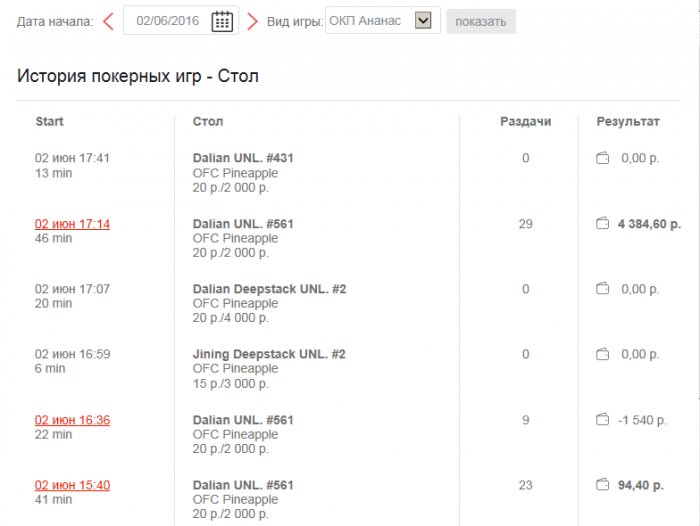Click wallet icon in Jining Deepstack row
This screenshot has height=526, width=700.
click(x=603, y=354)
